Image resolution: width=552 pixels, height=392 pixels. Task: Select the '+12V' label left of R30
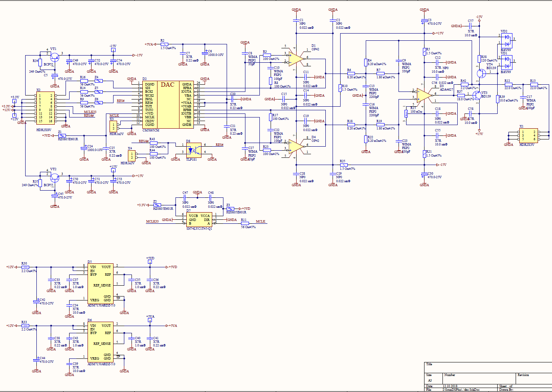pyautogui.click(x=10, y=267)
